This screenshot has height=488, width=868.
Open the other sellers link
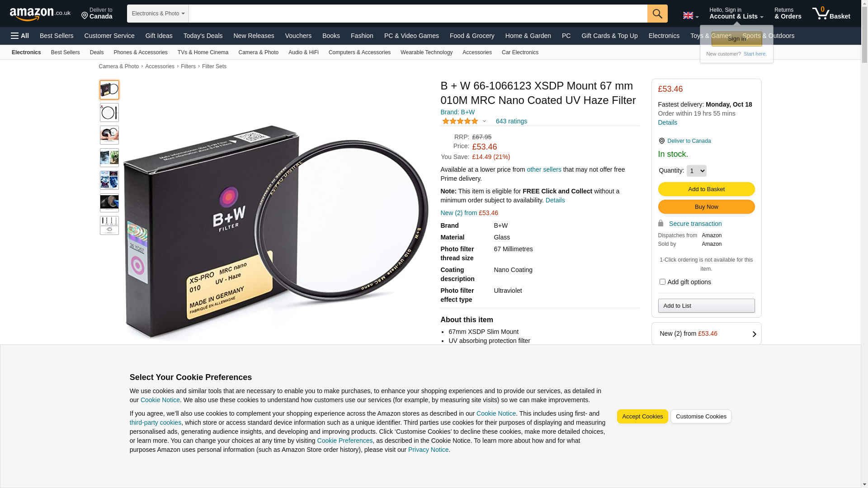click(x=544, y=169)
